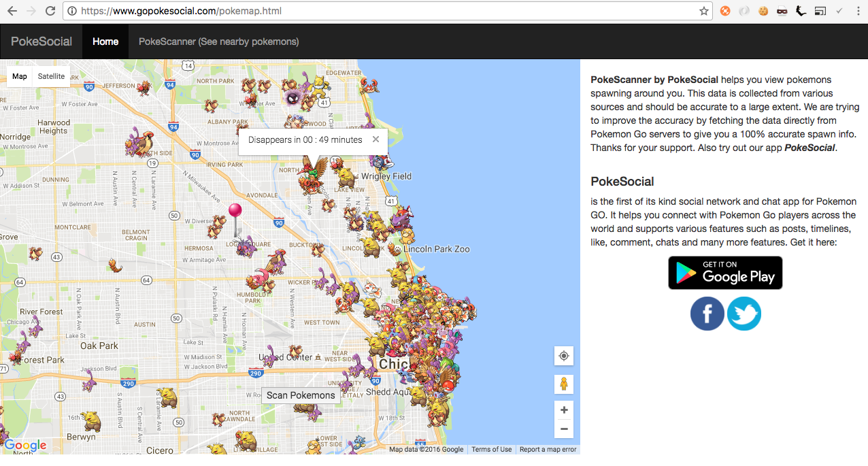Dismiss the Disappears in 49 minutes popup
This screenshot has width=868, height=466.
[x=375, y=139]
